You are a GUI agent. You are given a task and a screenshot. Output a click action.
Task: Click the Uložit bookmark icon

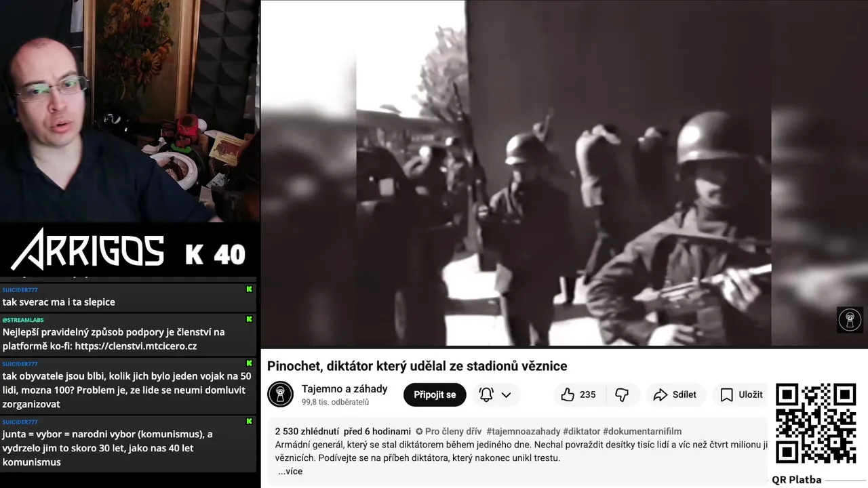(726, 394)
